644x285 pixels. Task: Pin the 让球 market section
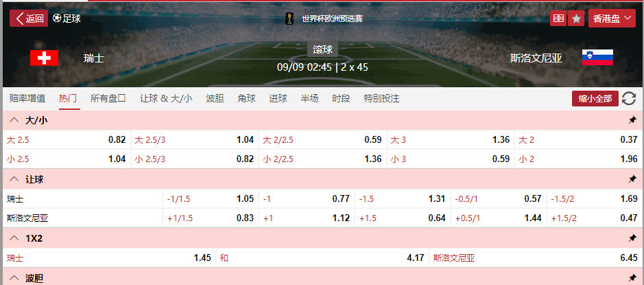point(632,179)
